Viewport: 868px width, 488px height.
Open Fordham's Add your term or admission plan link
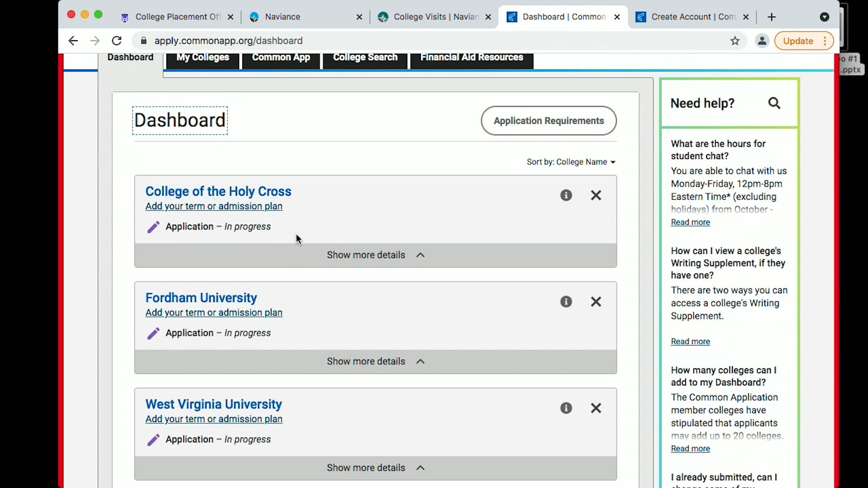click(214, 313)
